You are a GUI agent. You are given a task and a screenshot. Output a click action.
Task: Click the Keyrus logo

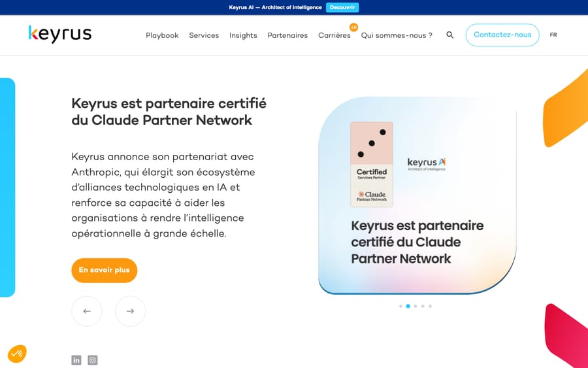60,35
